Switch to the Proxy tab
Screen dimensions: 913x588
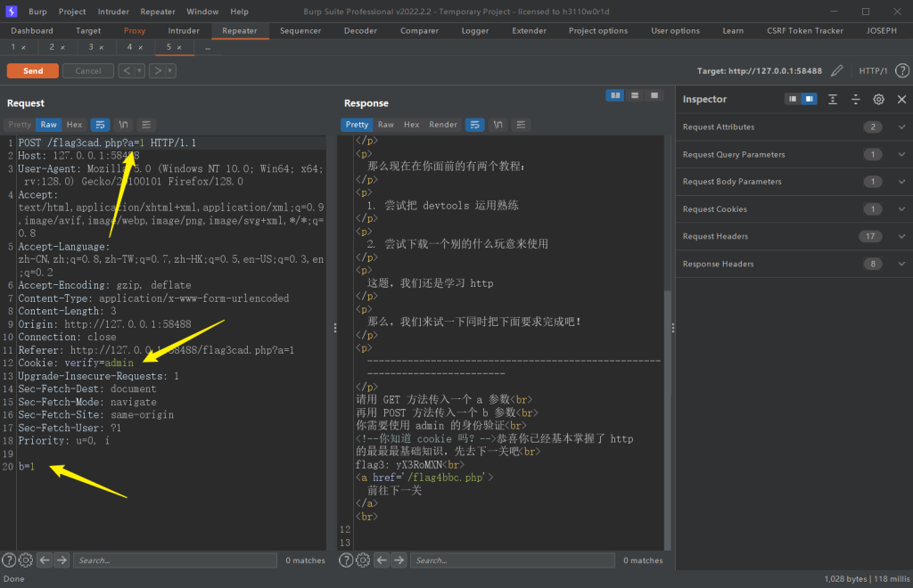135,31
